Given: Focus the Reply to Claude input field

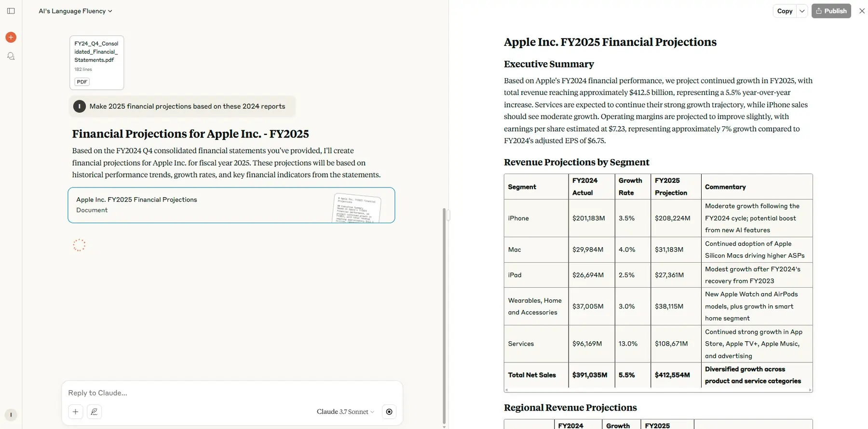Looking at the screenshot, I should pos(231,393).
